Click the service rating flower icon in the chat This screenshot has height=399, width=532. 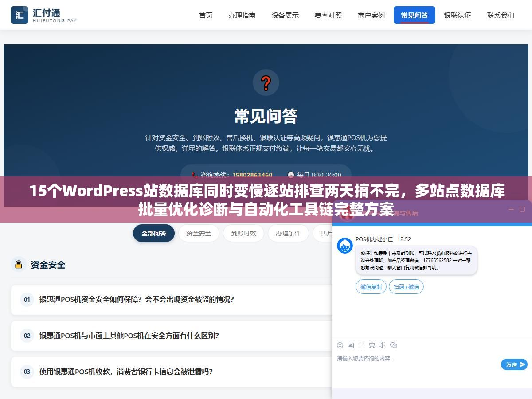(x=372, y=345)
